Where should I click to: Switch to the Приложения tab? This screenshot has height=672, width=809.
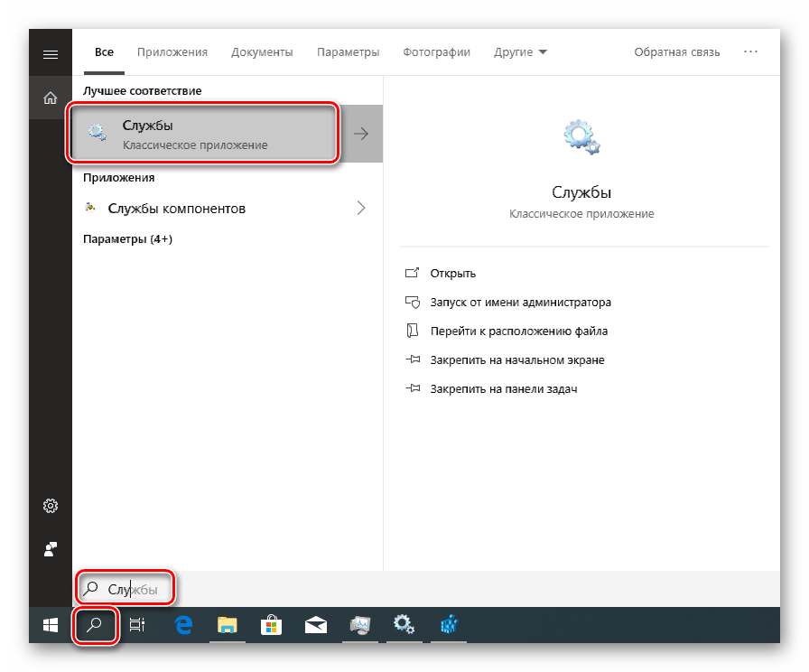tap(172, 52)
